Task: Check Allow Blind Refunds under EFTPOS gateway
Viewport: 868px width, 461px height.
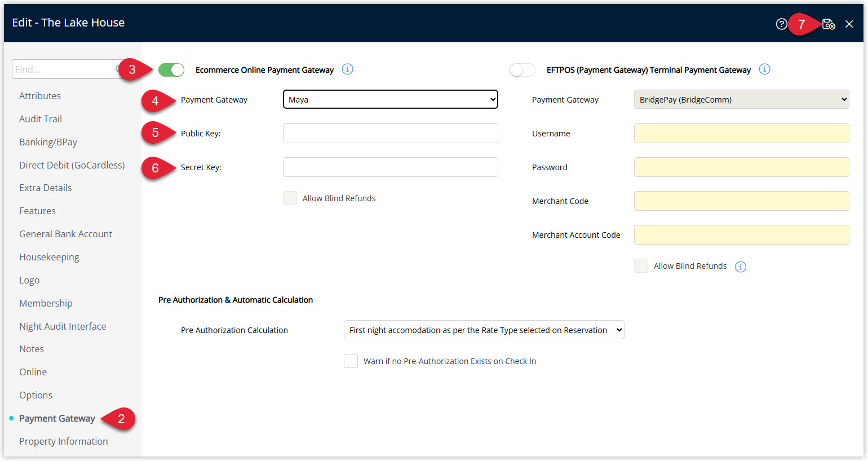Action: 641,266
